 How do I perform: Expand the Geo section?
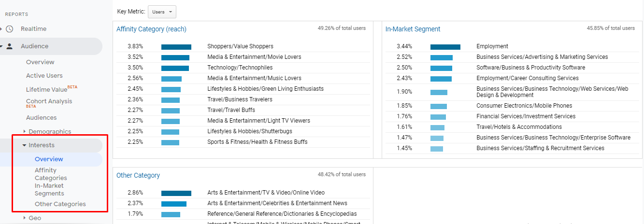point(25,218)
